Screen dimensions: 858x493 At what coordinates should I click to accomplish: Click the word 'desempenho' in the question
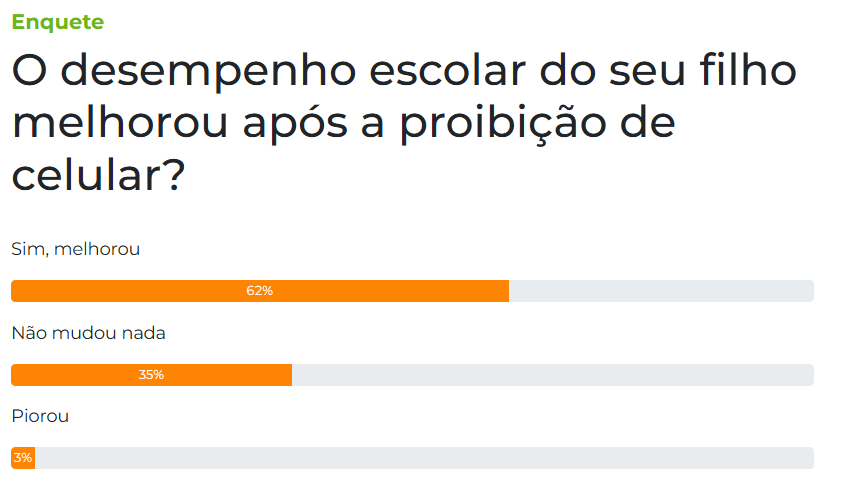[x=208, y=72]
